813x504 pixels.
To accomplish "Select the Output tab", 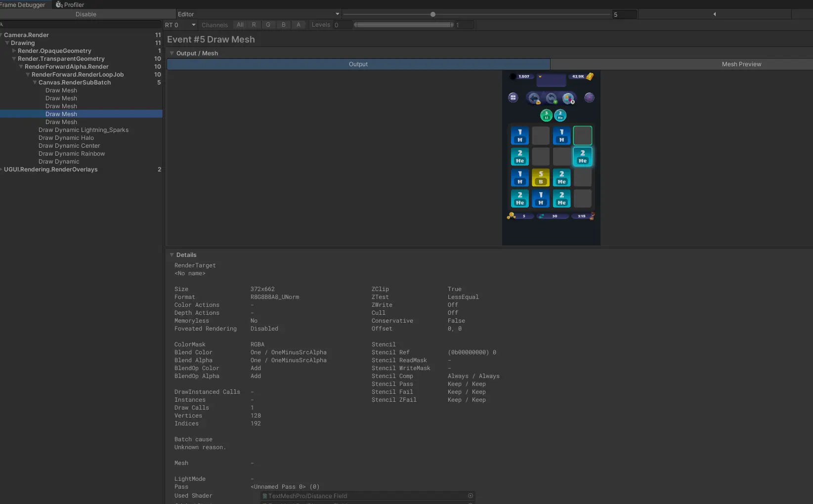I will (x=358, y=64).
